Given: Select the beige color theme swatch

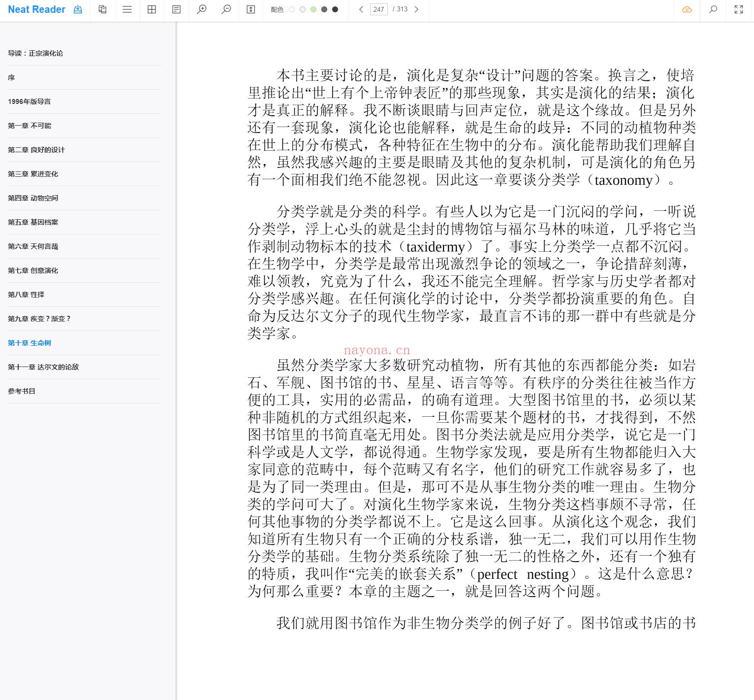Looking at the screenshot, I should (x=303, y=9).
